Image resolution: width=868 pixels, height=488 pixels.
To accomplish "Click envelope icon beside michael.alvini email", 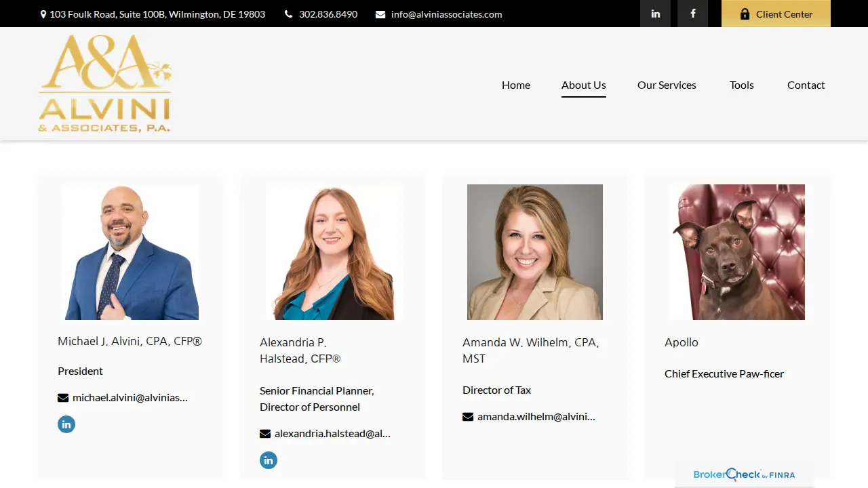I will 63,398.
